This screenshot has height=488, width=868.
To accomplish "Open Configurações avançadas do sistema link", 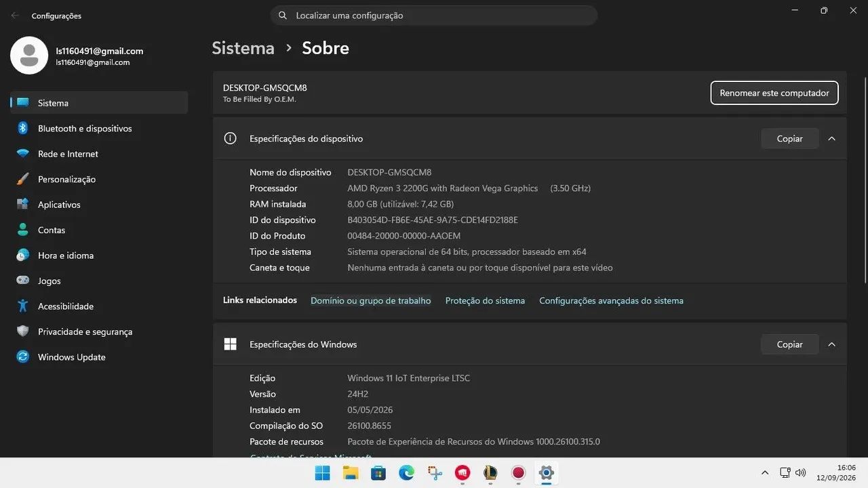I will pos(611,301).
